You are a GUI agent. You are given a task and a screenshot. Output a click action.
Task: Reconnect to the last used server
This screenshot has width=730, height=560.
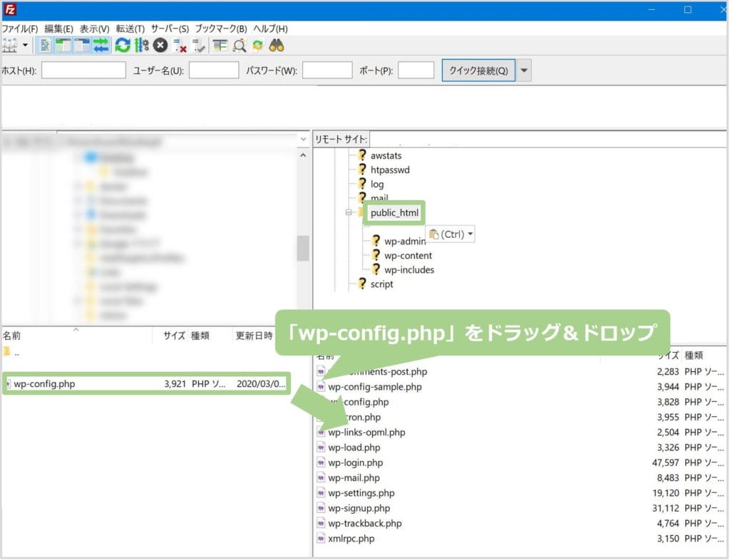pyautogui.click(x=199, y=46)
